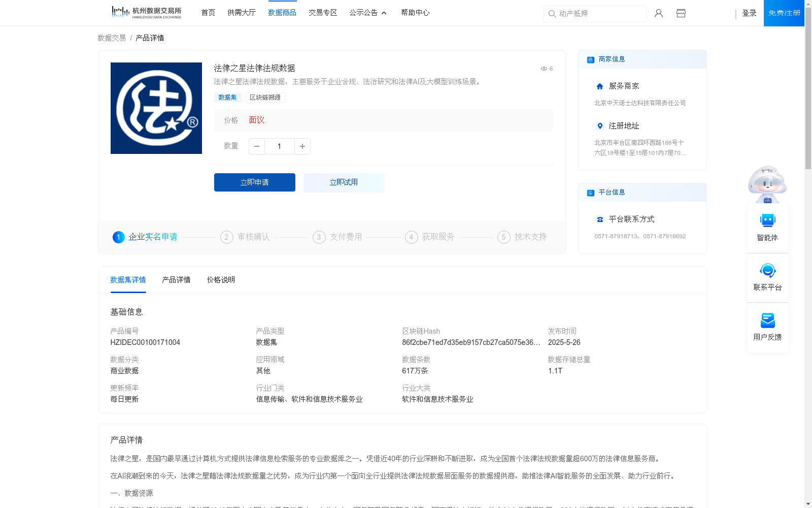This screenshot has width=812, height=508.
Task: Click the 立即试用 button
Action: [x=344, y=182]
